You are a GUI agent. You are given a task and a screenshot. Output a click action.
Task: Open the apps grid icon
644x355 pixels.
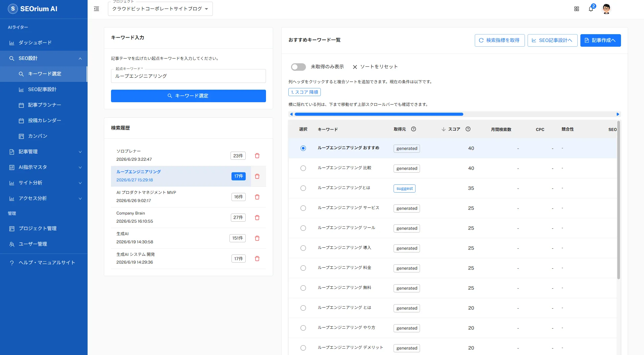(577, 9)
